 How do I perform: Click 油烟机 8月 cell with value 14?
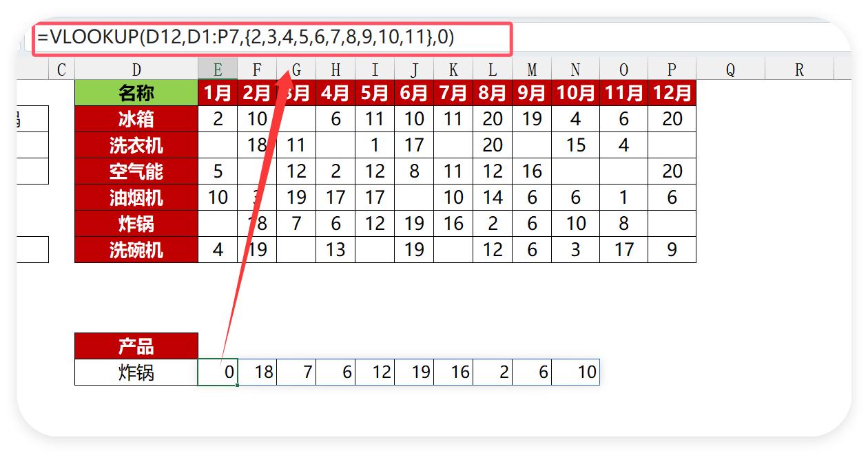[493, 198]
